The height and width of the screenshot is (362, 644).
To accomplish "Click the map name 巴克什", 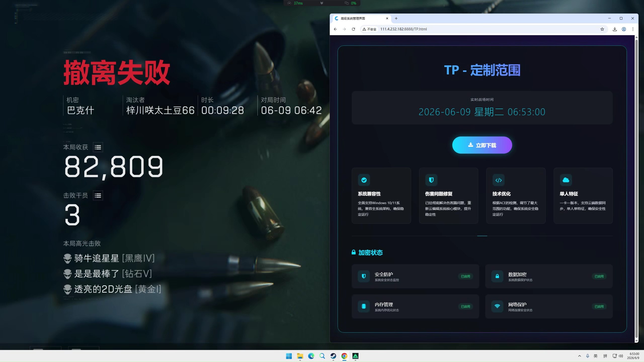I will click(80, 110).
